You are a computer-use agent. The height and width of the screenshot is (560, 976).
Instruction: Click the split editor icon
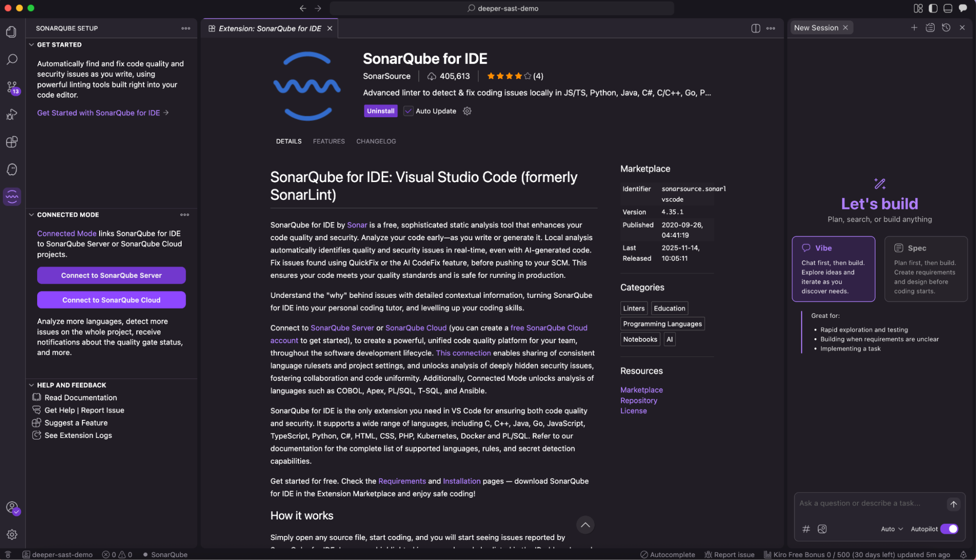pyautogui.click(x=755, y=28)
